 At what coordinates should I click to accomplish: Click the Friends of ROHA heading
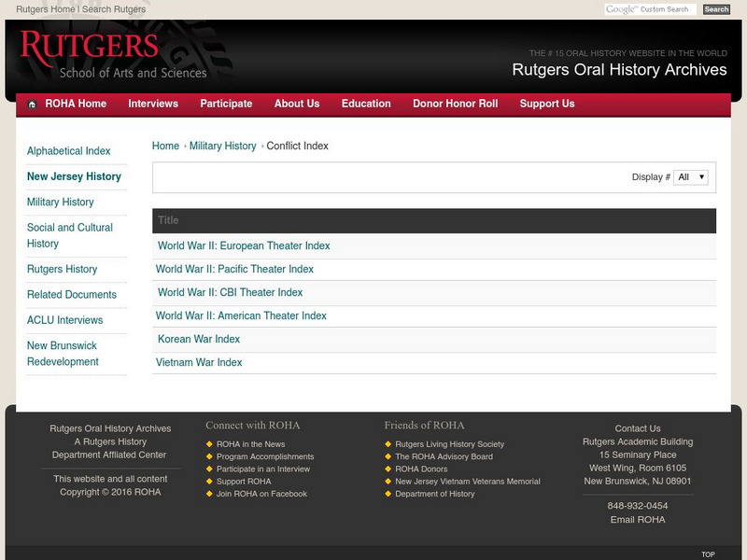424,426
